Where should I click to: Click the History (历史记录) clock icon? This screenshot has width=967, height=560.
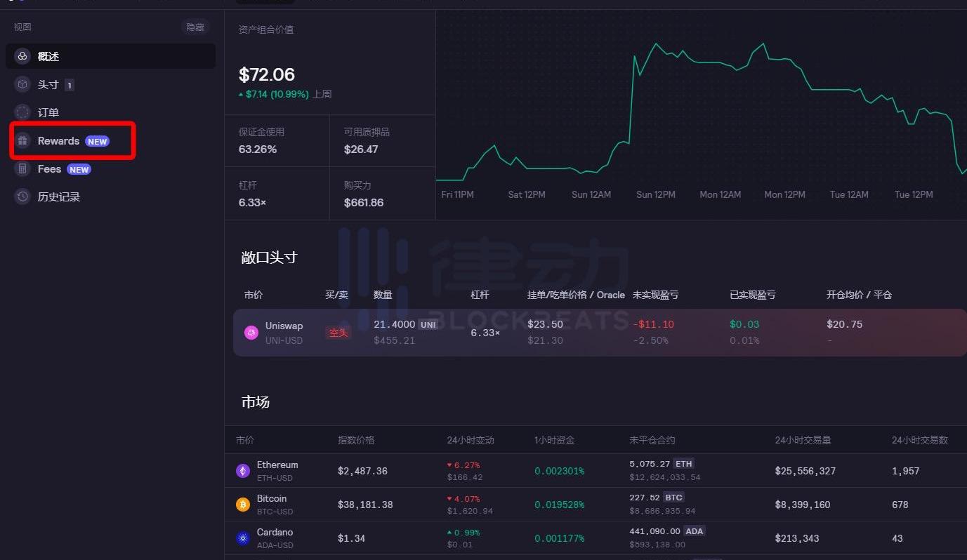[x=22, y=197]
